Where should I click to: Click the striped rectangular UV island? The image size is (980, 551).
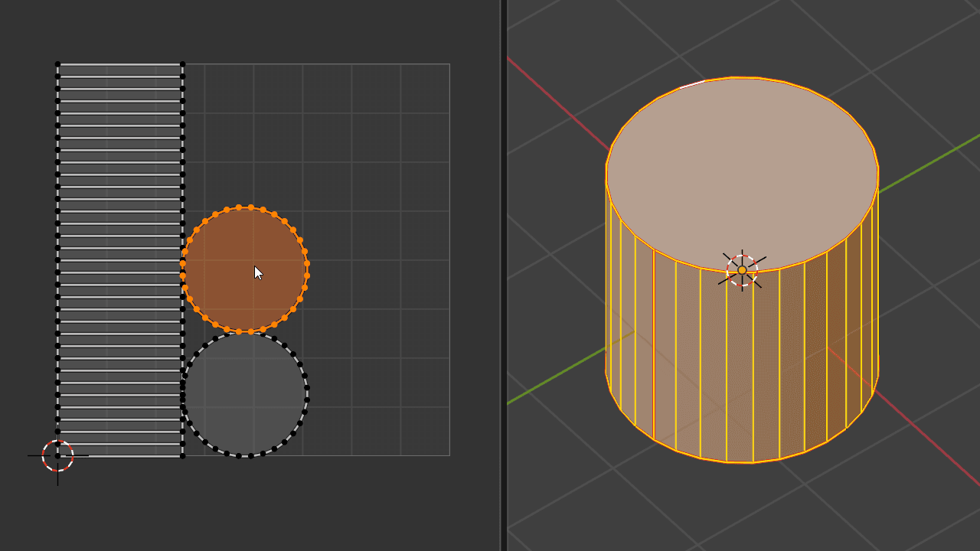tap(119, 260)
